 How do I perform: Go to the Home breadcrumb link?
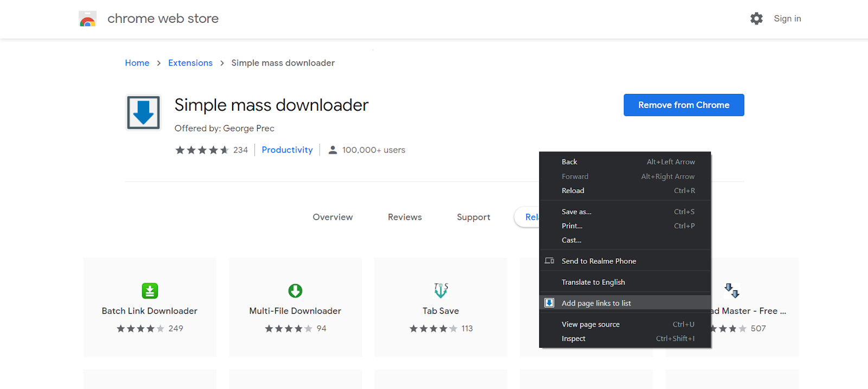coord(137,63)
